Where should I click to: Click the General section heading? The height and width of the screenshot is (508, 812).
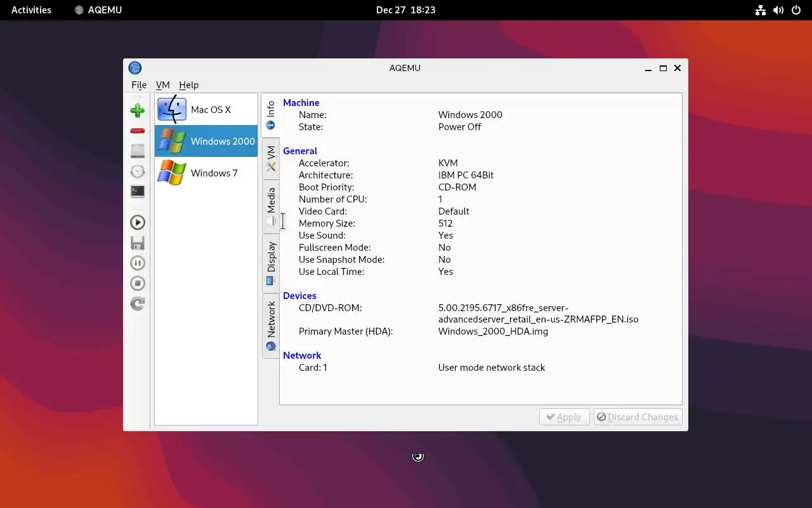coord(300,150)
